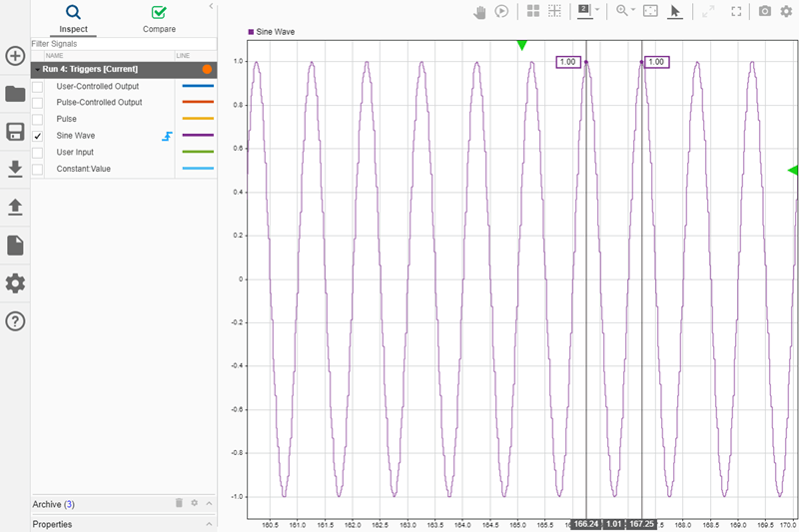This screenshot has width=799, height=532.
Task: Click the NAME column header
Action: [55, 56]
